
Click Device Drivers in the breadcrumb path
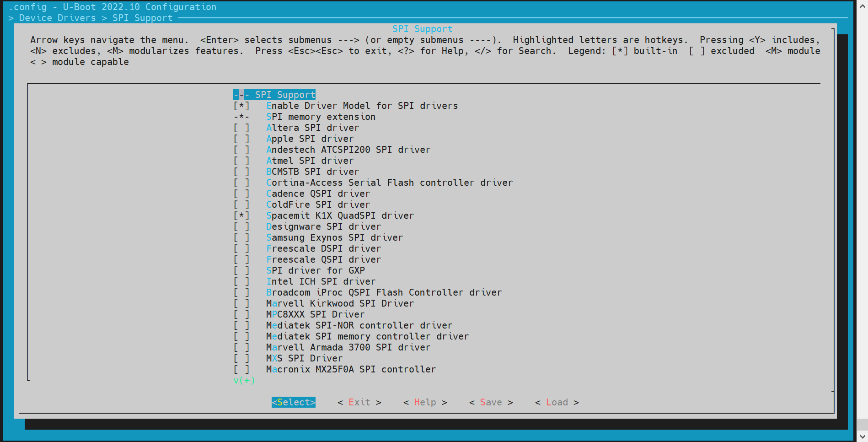57,18
